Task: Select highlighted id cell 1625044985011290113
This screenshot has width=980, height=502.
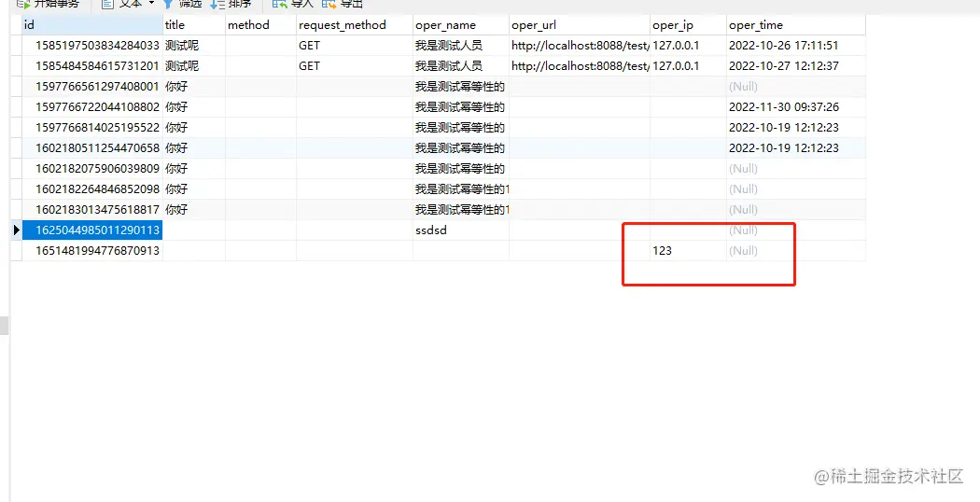Action: click(91, 230)
